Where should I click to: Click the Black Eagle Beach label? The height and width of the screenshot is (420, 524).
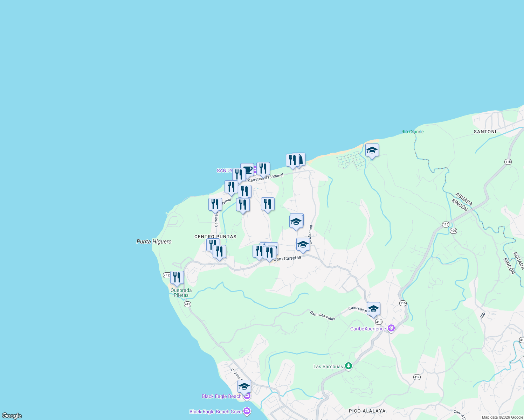click(x=221, y=396)
